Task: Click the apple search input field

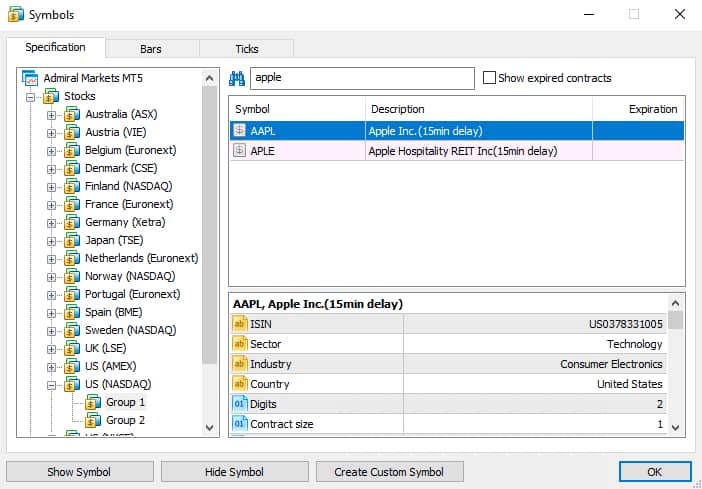Action: 362,78
